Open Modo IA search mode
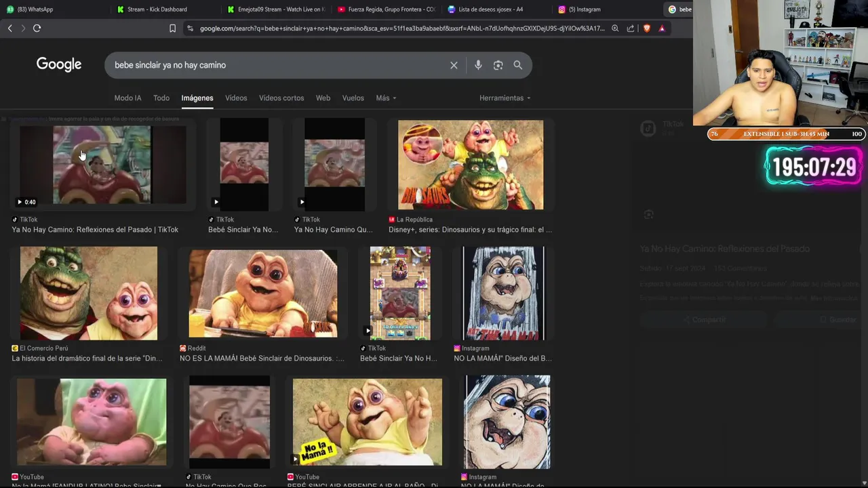 [x=127, y=98]
